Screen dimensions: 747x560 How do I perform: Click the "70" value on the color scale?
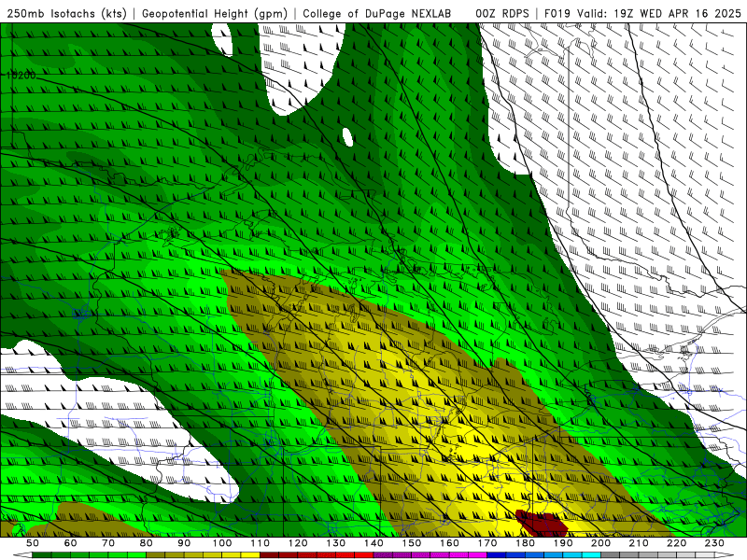pyautogui.click(x=108, y=543)
